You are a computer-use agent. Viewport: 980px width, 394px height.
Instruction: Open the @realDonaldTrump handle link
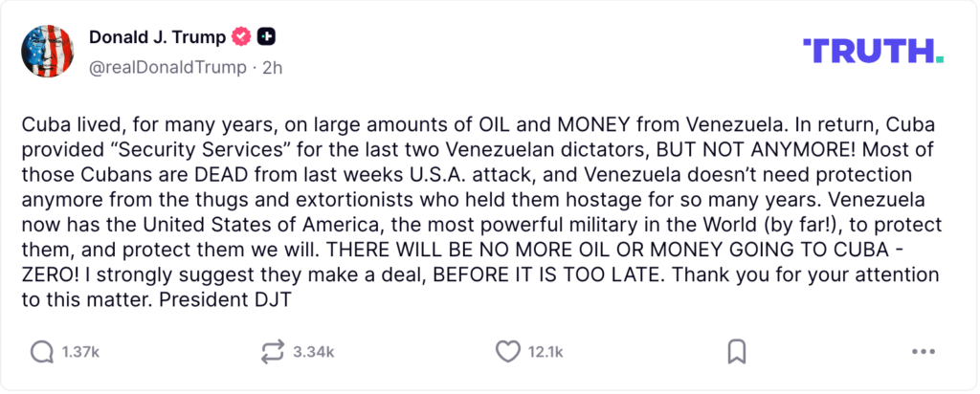(167, 67)
